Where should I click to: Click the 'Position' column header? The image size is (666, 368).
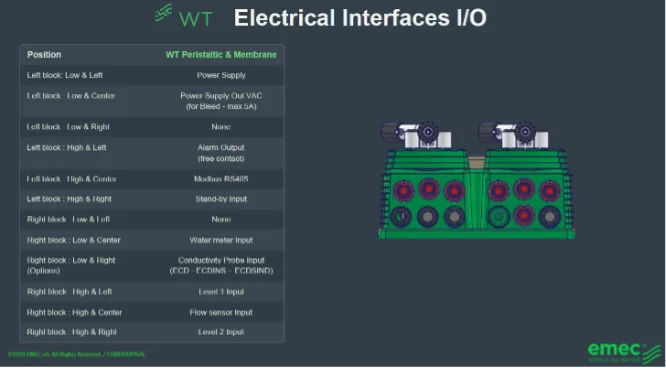44,55
